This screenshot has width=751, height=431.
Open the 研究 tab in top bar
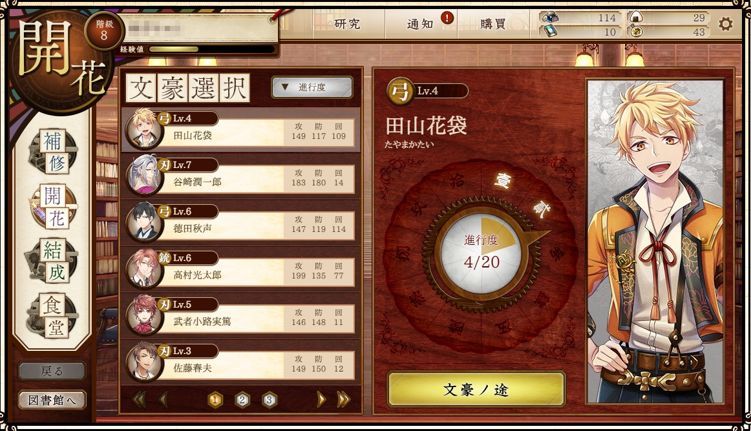click(x=348, y=23)
